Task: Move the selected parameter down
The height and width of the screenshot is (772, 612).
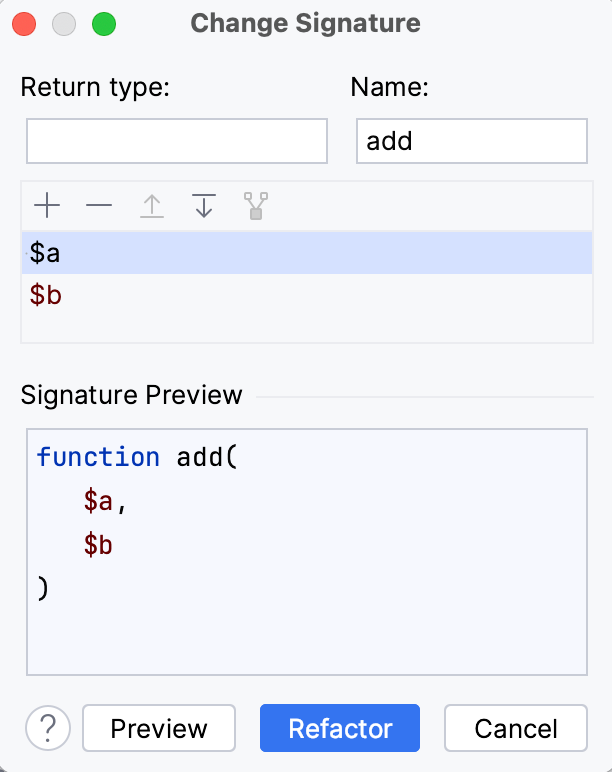Action: [204, 207]
